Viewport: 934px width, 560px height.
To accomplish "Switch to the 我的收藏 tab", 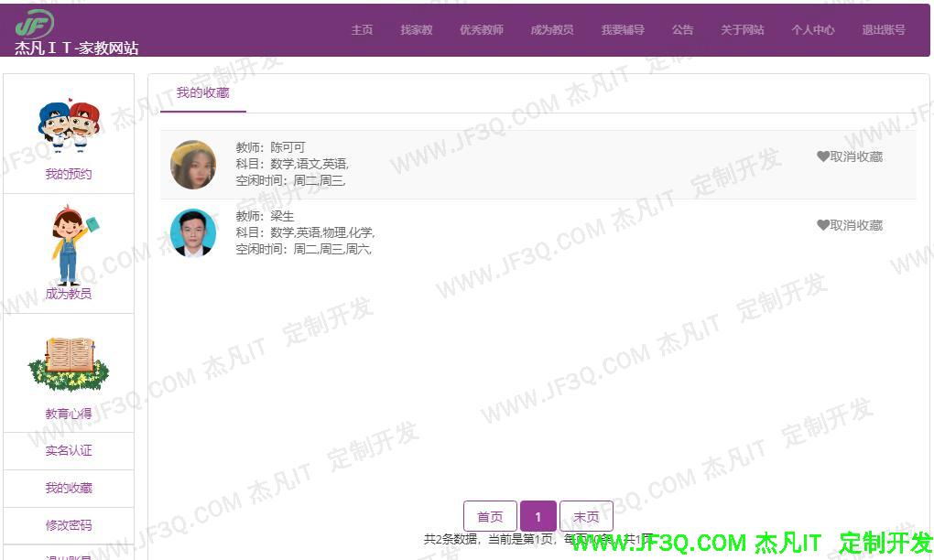I will [202, 93].
